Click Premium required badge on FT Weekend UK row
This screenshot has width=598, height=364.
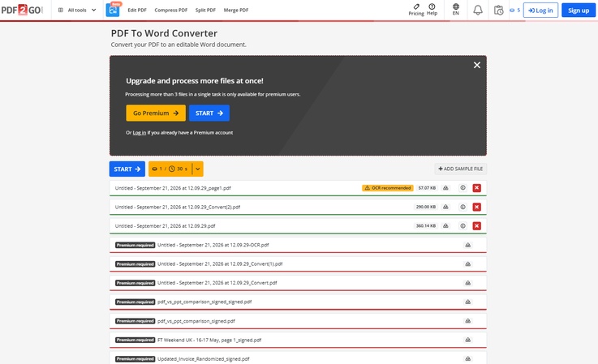point(135,340)
